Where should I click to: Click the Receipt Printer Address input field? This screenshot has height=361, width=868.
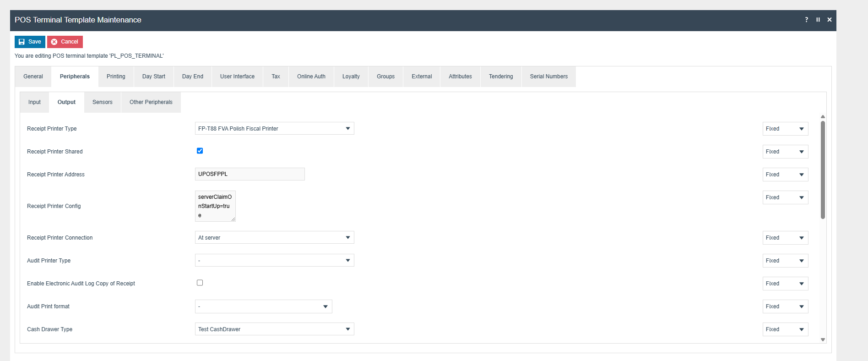(x=250, y=174)
